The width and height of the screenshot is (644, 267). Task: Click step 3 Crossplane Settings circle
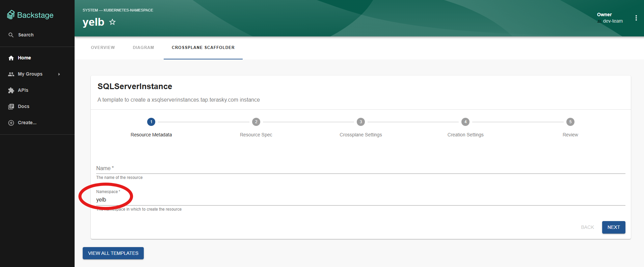coord(361,122)
